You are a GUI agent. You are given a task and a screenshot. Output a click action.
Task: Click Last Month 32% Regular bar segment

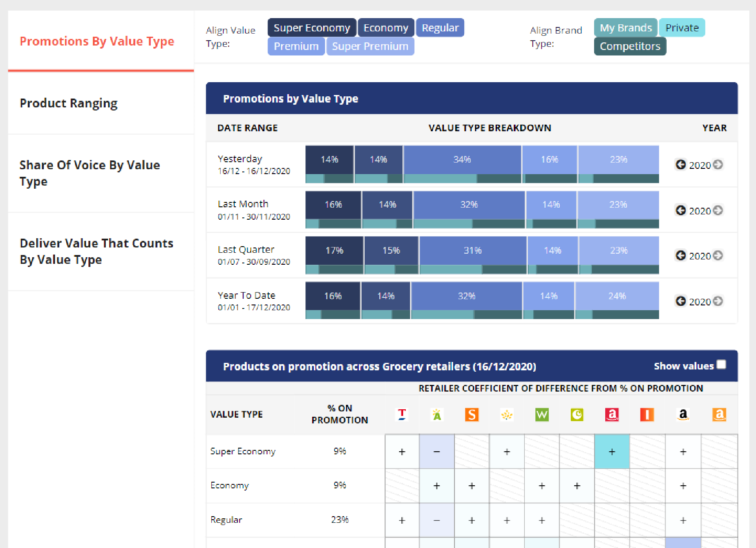point(469,205)
